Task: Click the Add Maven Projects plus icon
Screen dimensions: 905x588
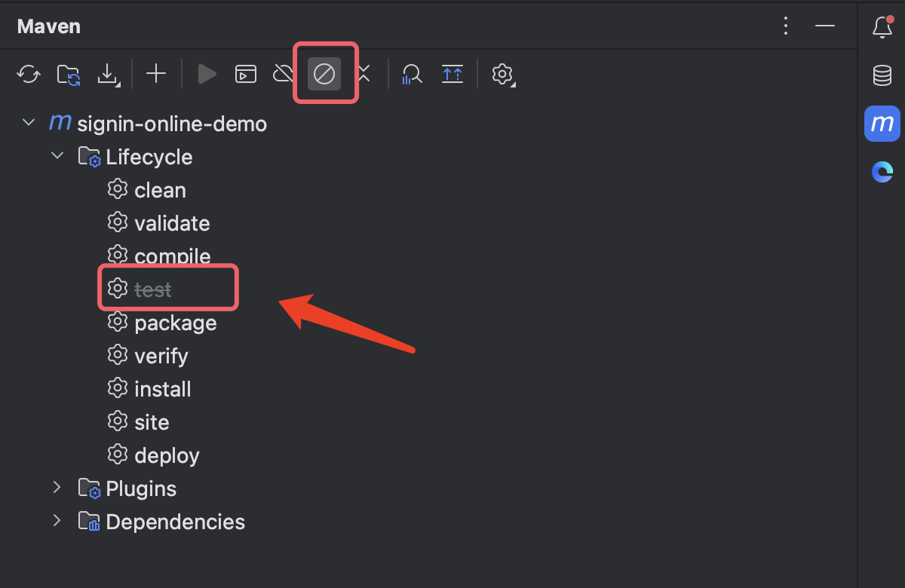Action: [156, 74]
